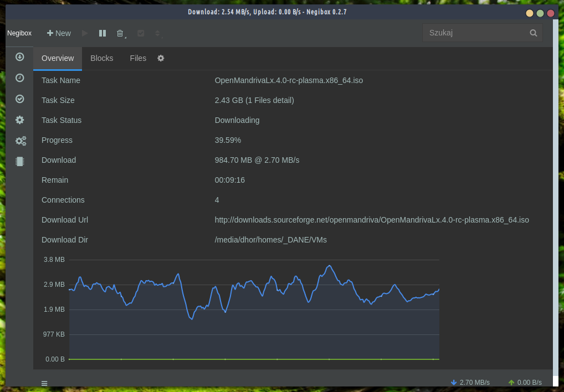The image size is (564, 392).
Task: Open the Finished checkmark list in sidebar
Action: click(x=20, y=99)
